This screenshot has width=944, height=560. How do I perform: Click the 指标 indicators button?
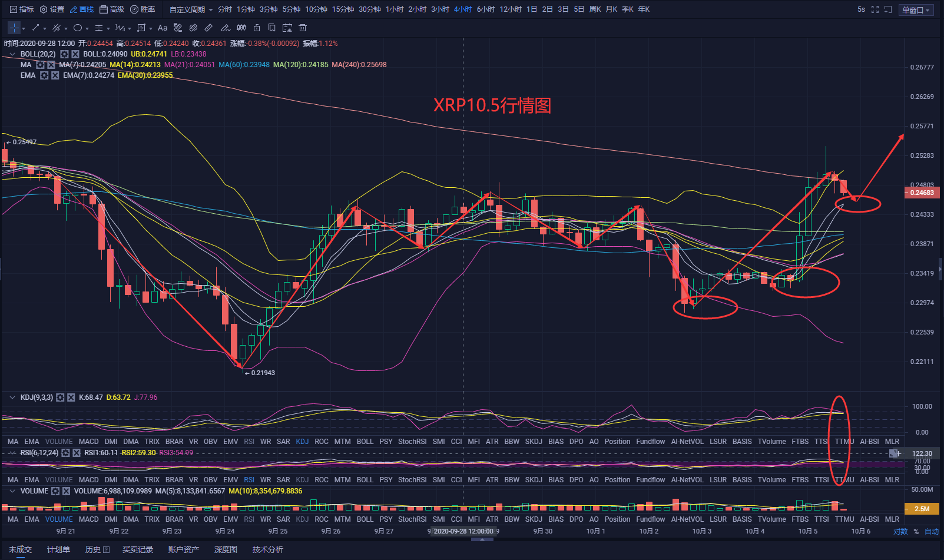pos(22,9)
